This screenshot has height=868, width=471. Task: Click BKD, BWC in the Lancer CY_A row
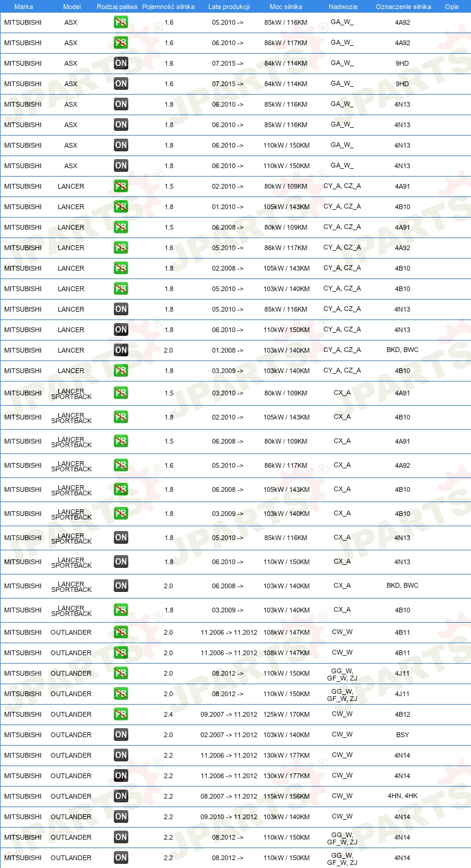click(402, 350)
